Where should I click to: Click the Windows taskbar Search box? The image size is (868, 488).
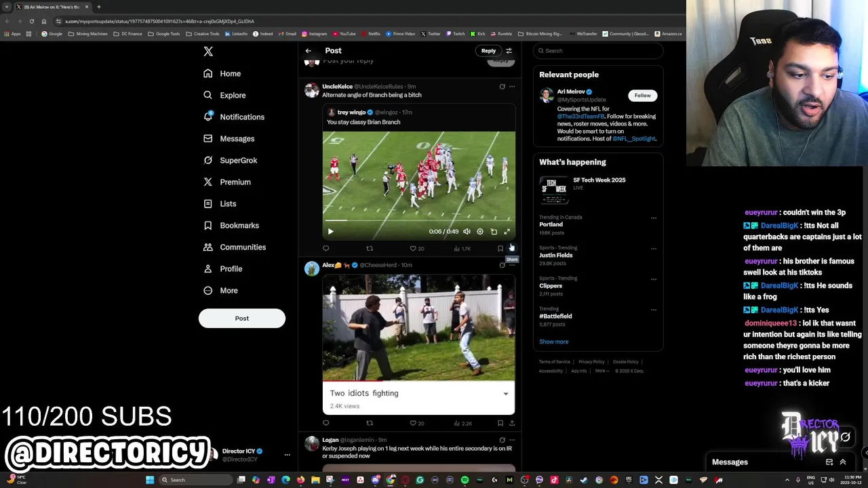[x=195, y=480]
